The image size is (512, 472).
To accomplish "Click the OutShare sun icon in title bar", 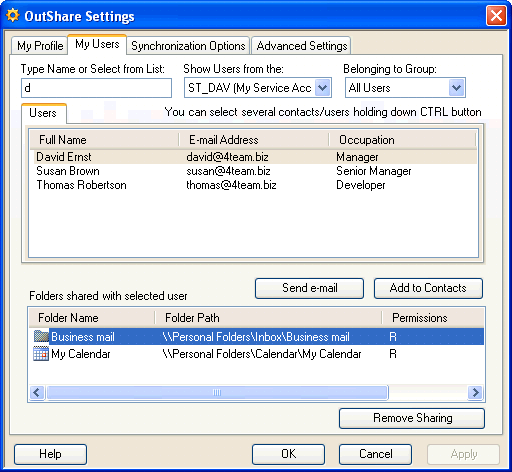I will [x=13, y=16].
